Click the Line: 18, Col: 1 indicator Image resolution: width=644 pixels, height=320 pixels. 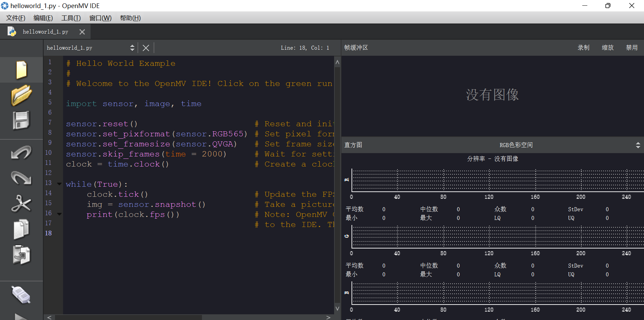305,48
